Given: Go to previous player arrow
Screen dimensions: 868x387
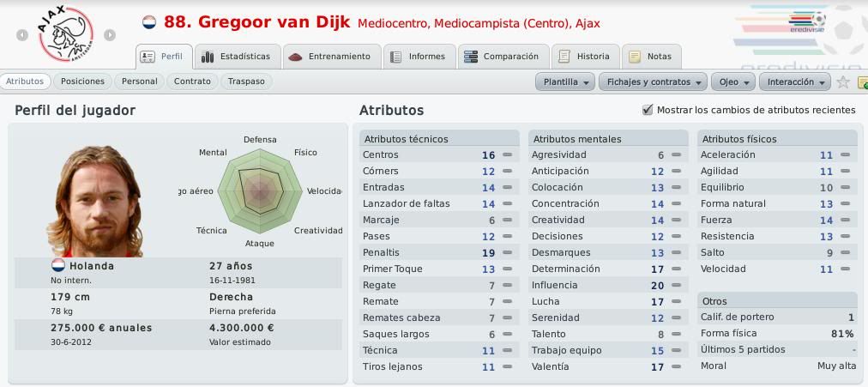Looking at the screenshot, I should 22,35.
